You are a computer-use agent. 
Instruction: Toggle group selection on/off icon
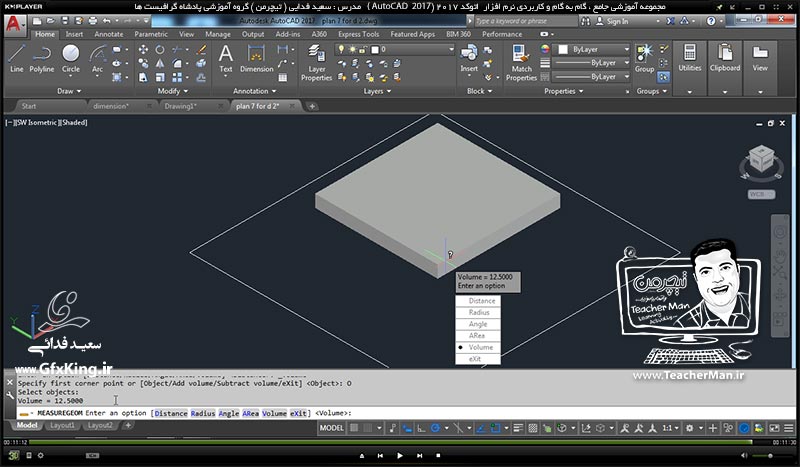663,77
